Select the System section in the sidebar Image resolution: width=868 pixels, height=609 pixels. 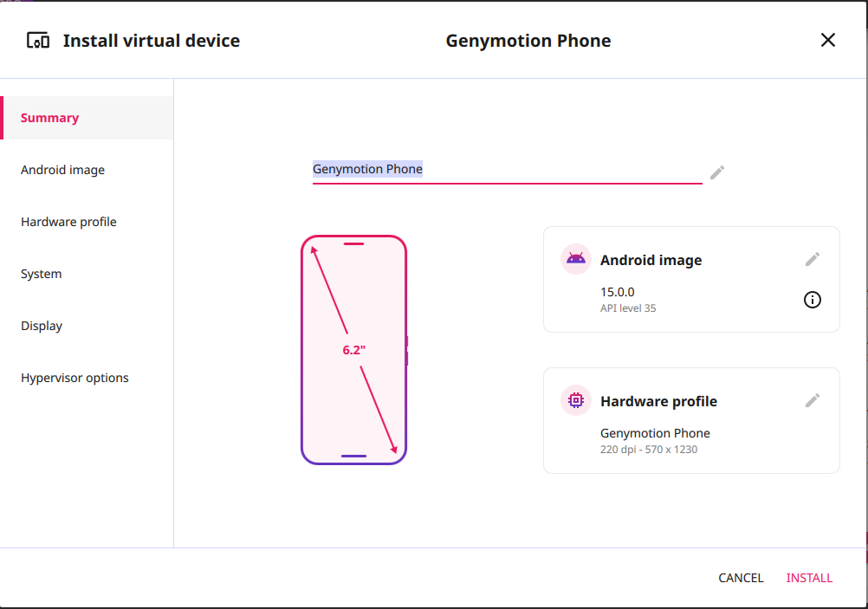(x=41, y=274)
